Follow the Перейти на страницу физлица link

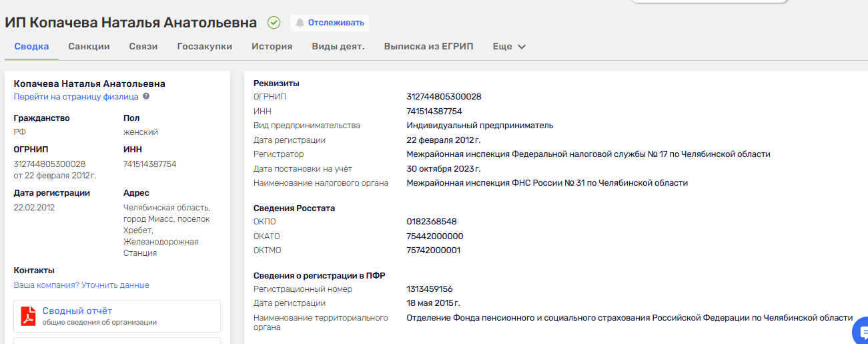pos(76,97)
